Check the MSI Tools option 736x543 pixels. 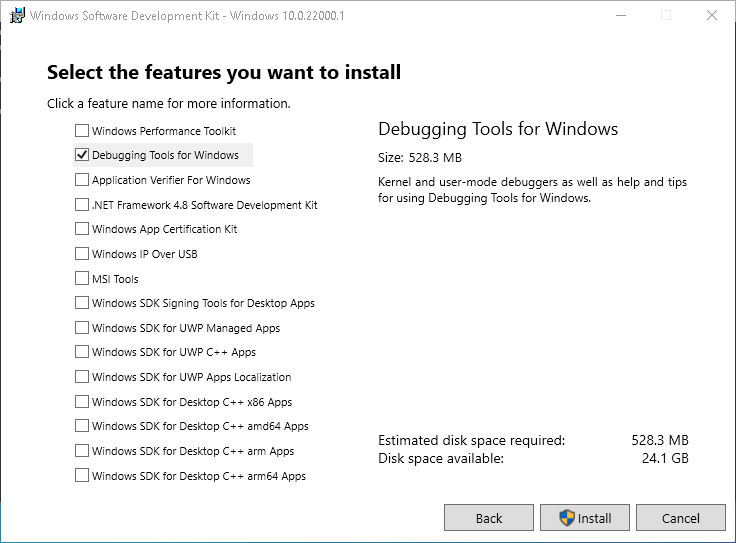coord(82,279)
